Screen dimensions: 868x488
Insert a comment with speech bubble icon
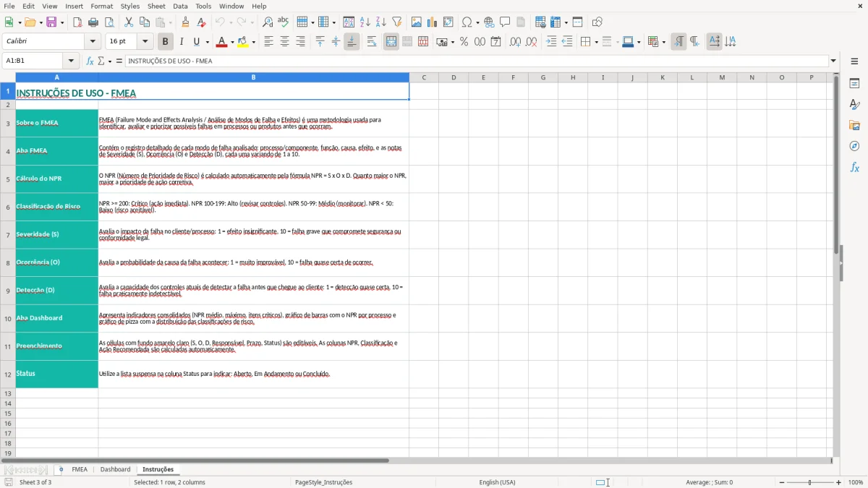(505, 22)
